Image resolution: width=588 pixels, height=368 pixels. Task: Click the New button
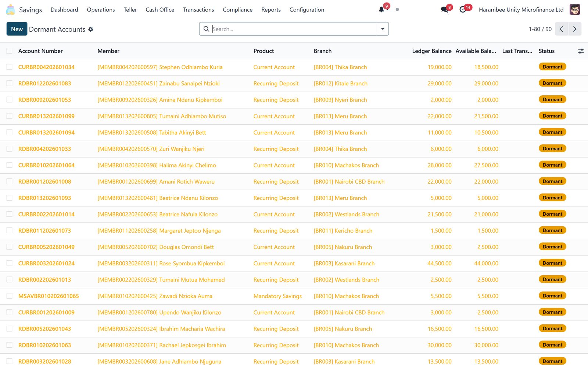(x=17, y=29)
